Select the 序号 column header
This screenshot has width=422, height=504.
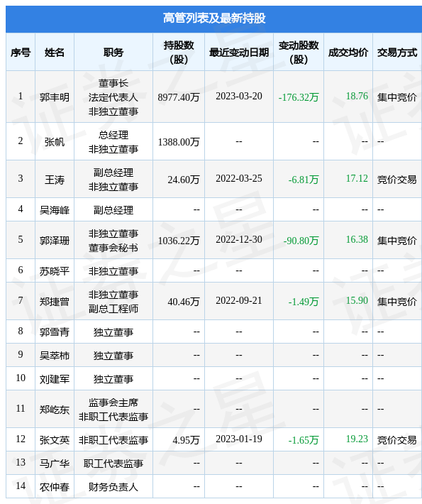21,53
